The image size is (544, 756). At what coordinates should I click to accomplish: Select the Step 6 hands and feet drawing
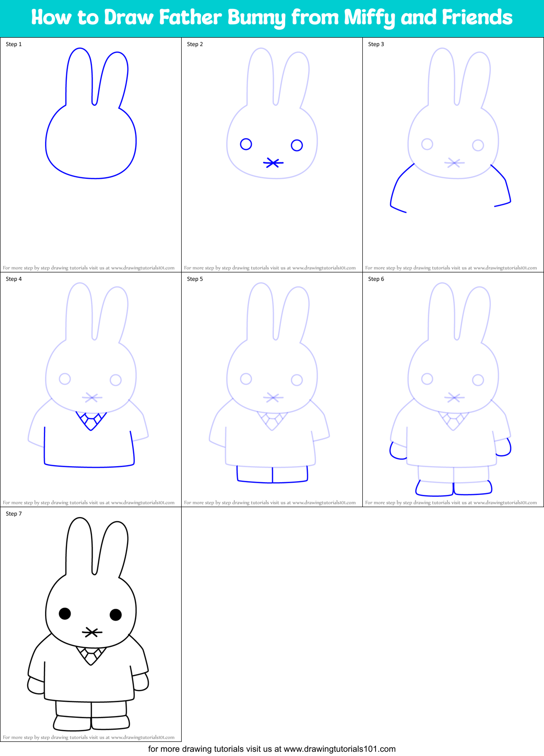tap(451, 389)
